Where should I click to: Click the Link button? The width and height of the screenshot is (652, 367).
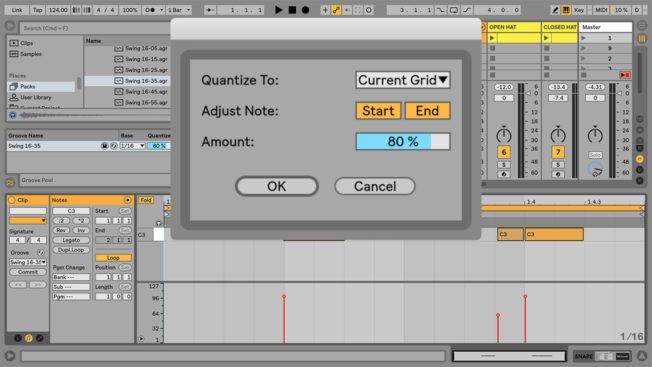coord(17,10)
